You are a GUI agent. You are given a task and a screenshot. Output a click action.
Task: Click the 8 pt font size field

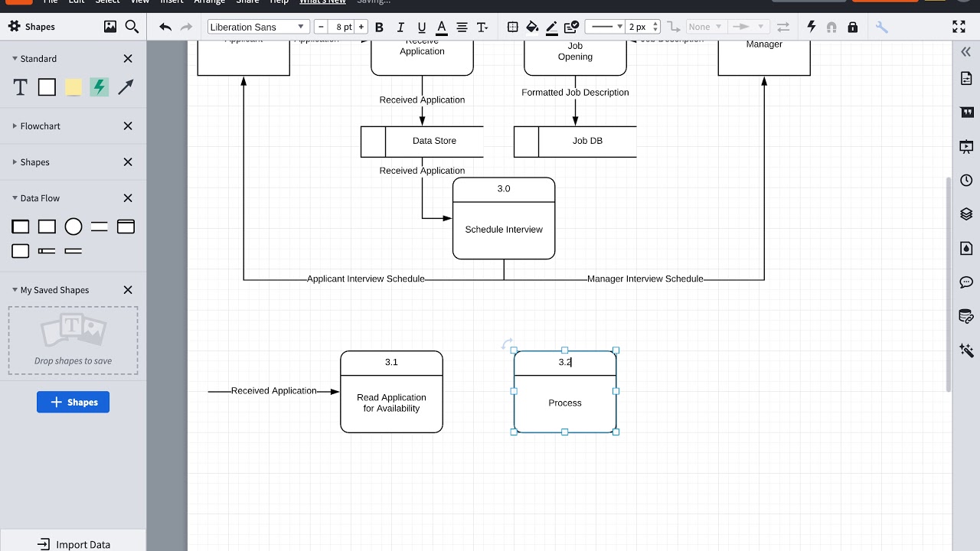click(341, 27)
